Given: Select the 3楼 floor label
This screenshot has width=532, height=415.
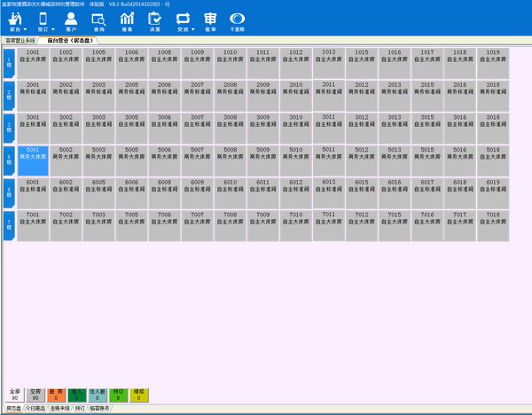Looking at the screenshot, I should click(x=9, y=128).
